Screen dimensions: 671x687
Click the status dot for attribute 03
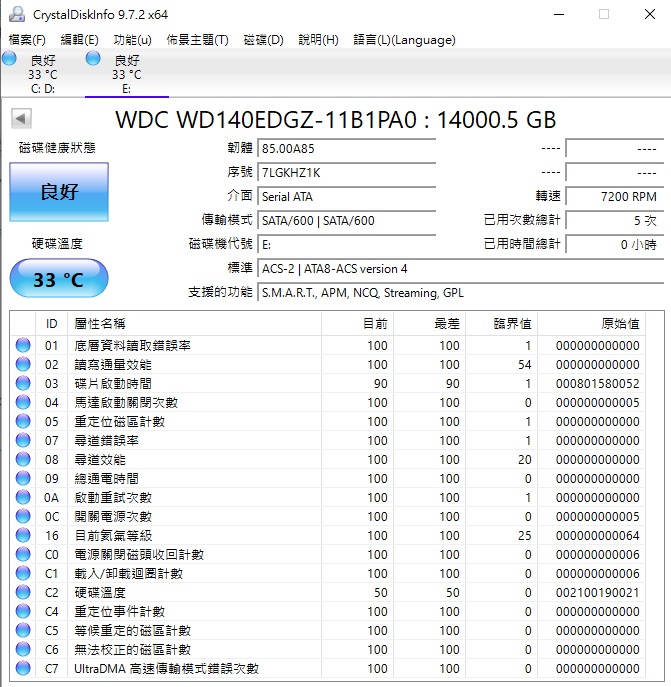[x=23, y=383]
